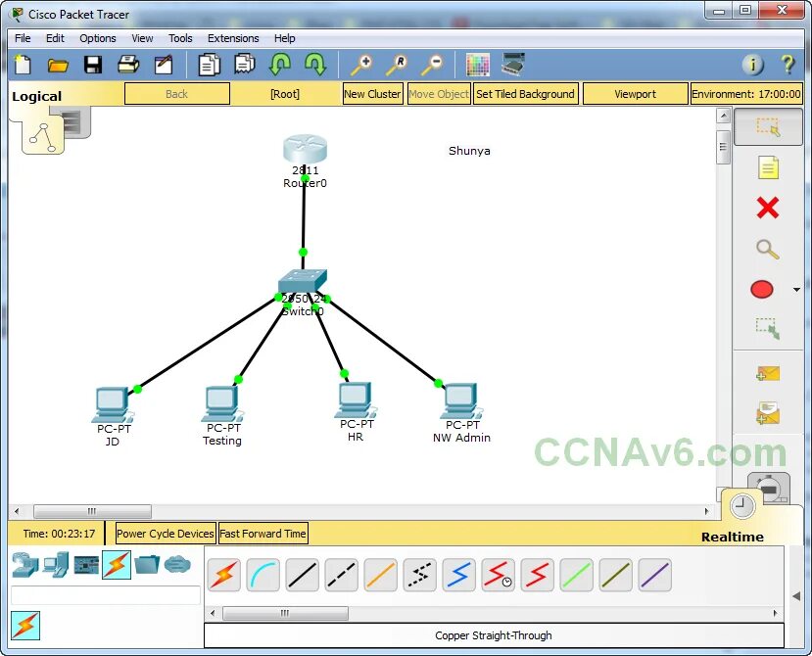Zoom in on the workspace
This screenshot has width=812, height=656.
tap(361, 66)
